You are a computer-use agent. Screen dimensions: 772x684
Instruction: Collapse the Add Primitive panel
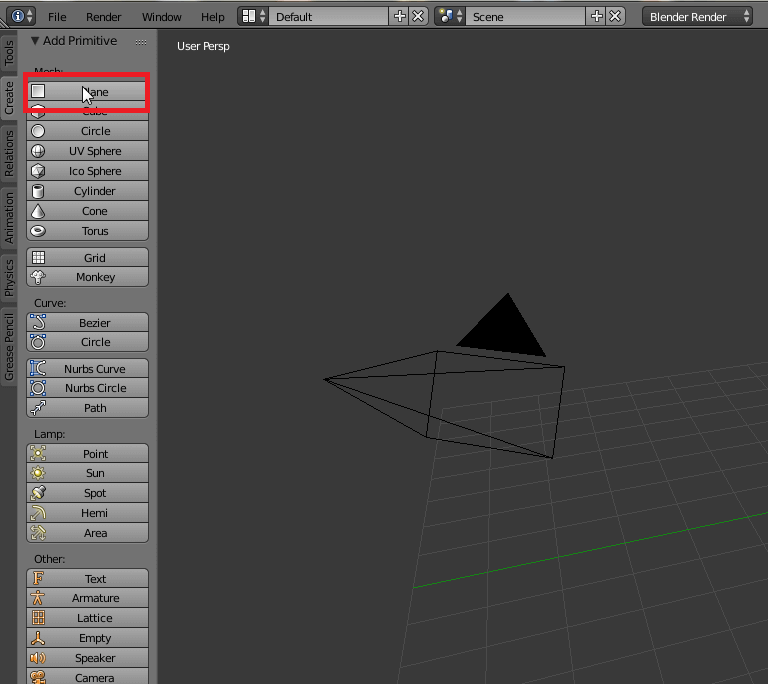[35, 41]
